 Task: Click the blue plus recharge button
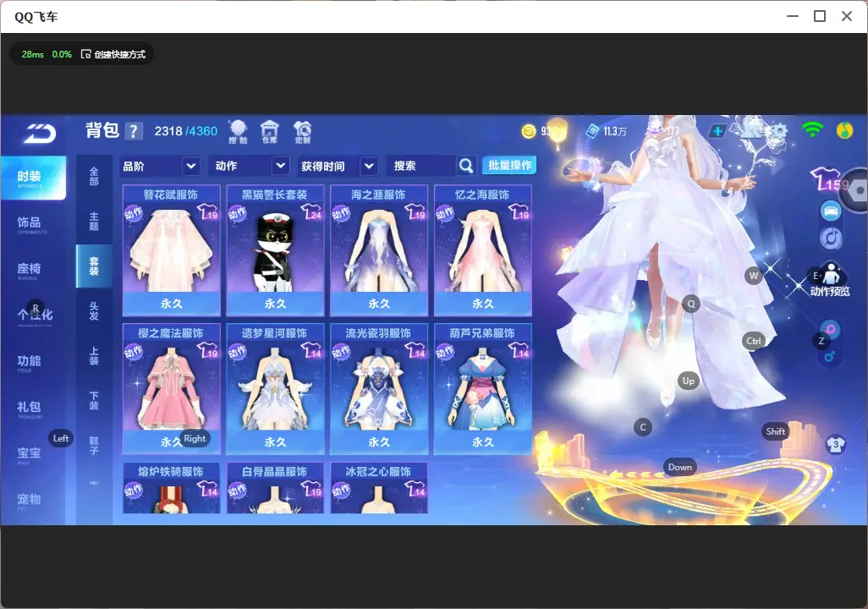point(717,131)
